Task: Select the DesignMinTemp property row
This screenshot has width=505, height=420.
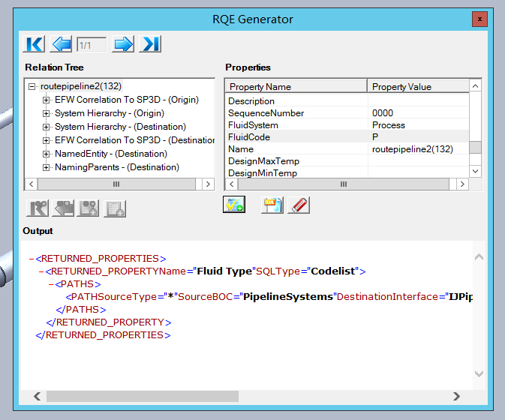Action: coord(347,172)
